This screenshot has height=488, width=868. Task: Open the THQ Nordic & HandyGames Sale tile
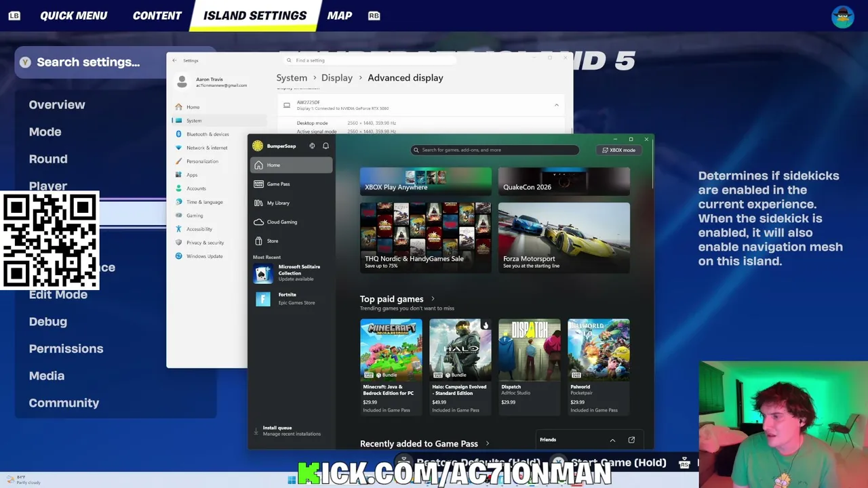coord(426,237)
